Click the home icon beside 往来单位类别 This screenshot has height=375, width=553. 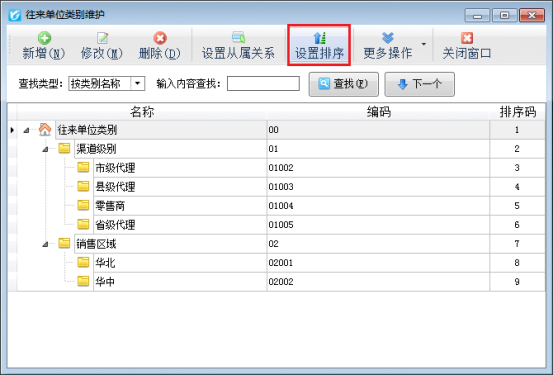[45, 129]
